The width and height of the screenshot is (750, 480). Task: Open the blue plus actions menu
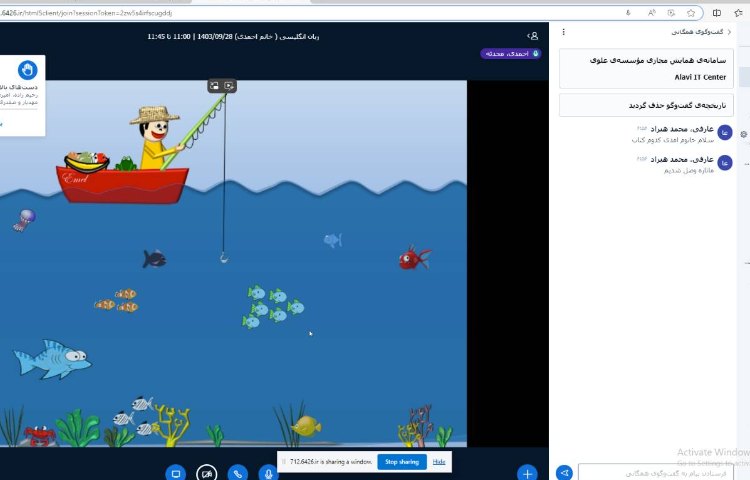(527, 472)
